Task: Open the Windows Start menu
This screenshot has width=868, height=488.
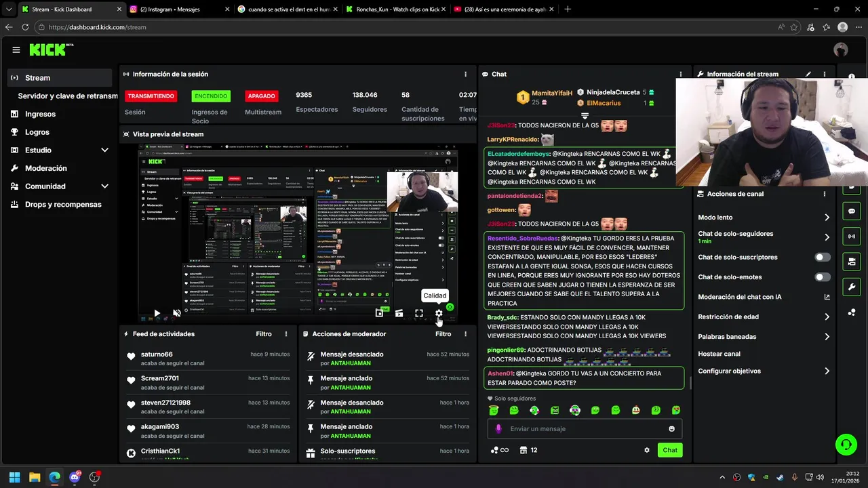Action: click(x=14, y=477)
